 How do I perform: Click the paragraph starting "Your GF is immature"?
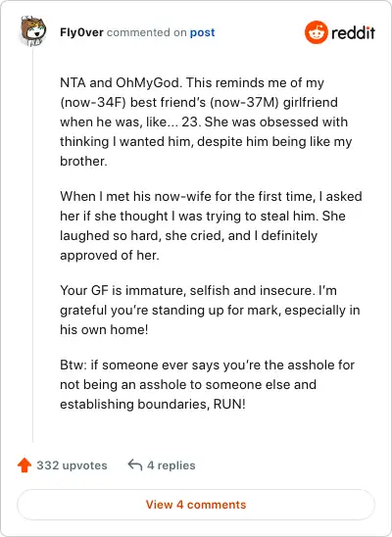[210, 310]
